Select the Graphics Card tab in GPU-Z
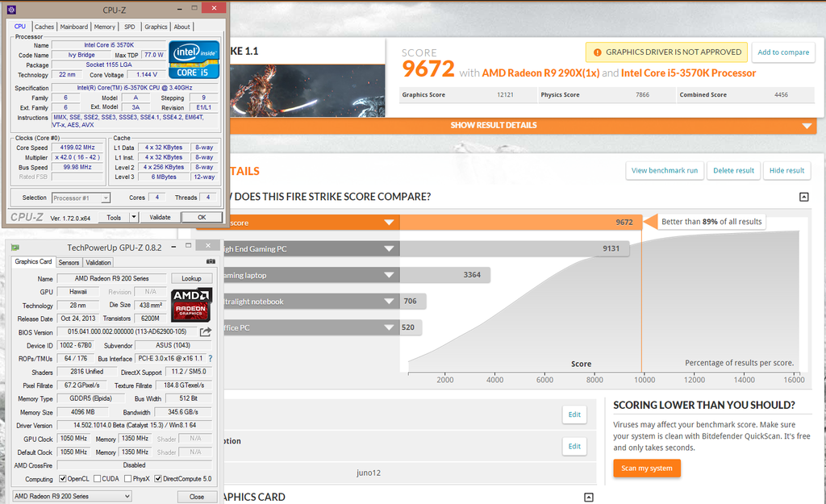Image resolution: width=826 pixels, height=504 pixels. coord(33,262)
